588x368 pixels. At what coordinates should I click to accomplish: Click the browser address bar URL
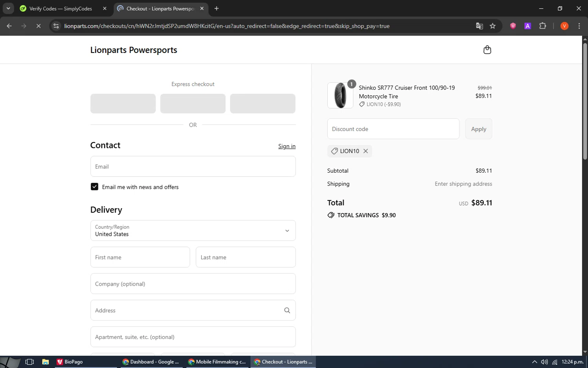(227, 26)
